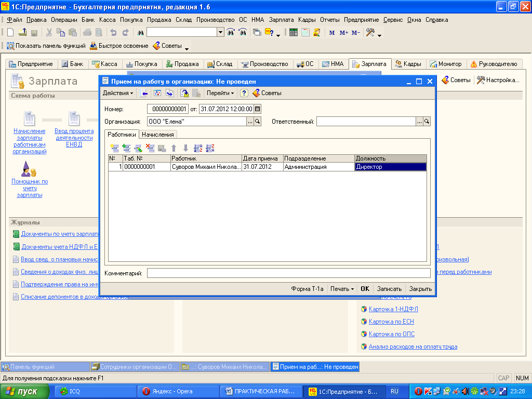Click the Номер field 00000000001
Image resolution: width=532 pixels, height=399 pixels.
point(168,109)
